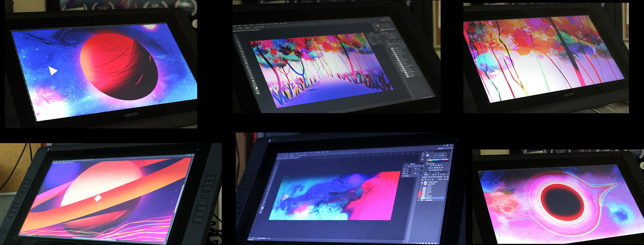The width and height of the screenshot is (644, 245).
Task: Adjust the green slider in nebula Photoshop color panel
Action: click(x=438, y=155)
